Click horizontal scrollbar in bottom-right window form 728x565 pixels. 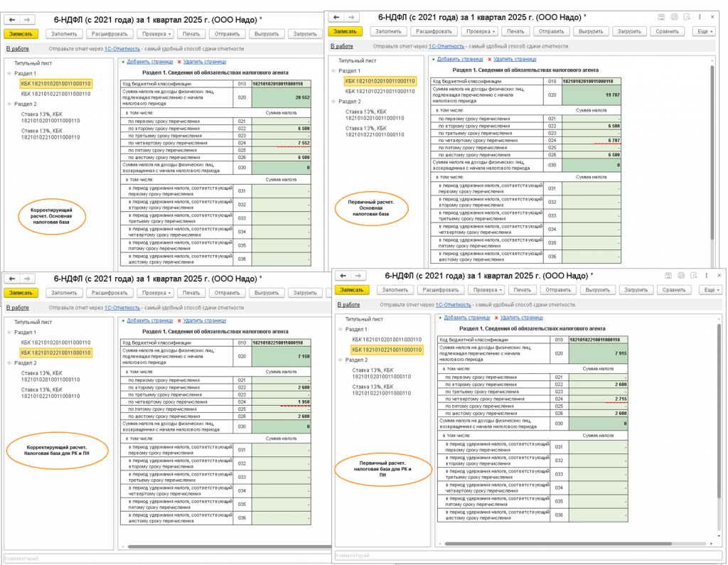pos(558,544)
